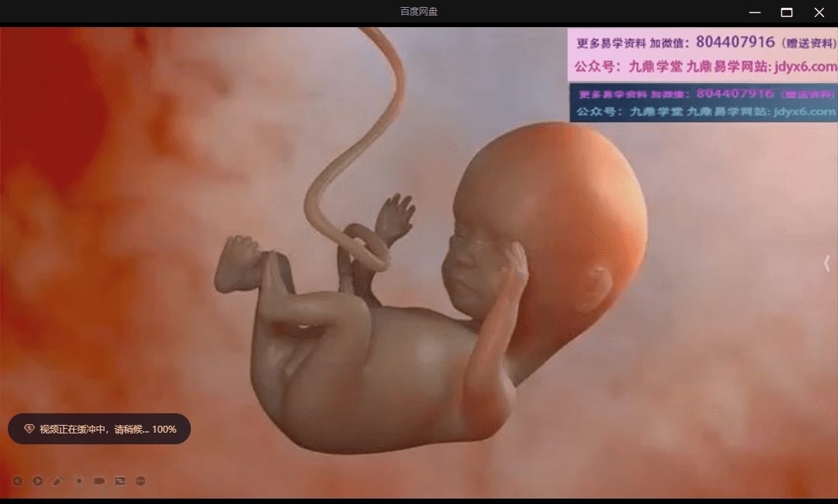The image size is (838, 504).
Task: Click the video camera icon
Action: click(x=99, y=481)
